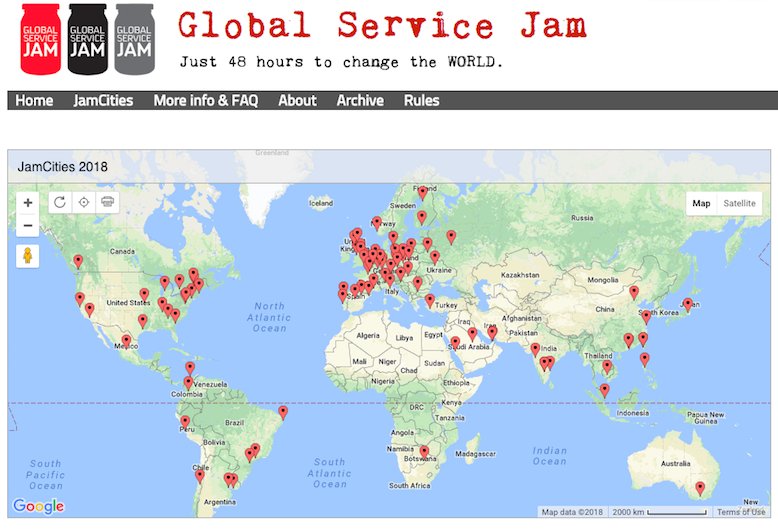Viewport: 778px width, 531px height.
Task: Select the pin in Colombia
Action: 188,383
